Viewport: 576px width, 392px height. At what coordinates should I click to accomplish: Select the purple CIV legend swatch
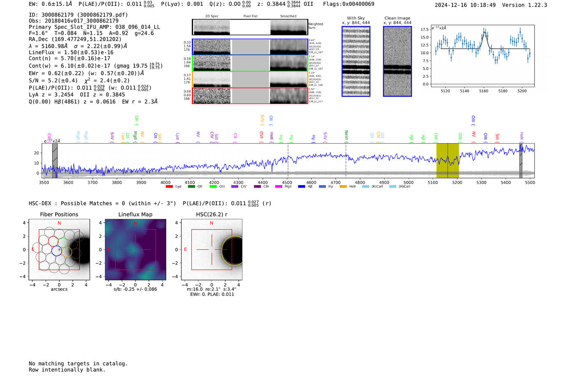click(235, 187)
